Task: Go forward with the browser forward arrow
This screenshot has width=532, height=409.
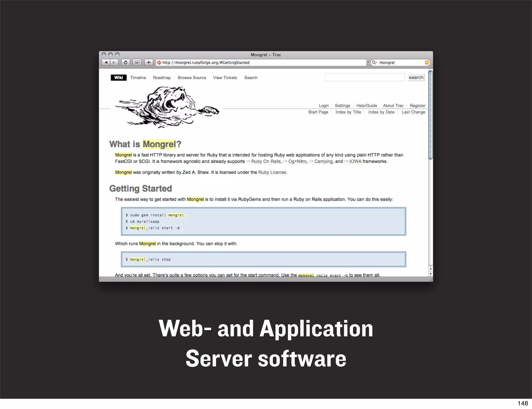Action: (114, 62)
